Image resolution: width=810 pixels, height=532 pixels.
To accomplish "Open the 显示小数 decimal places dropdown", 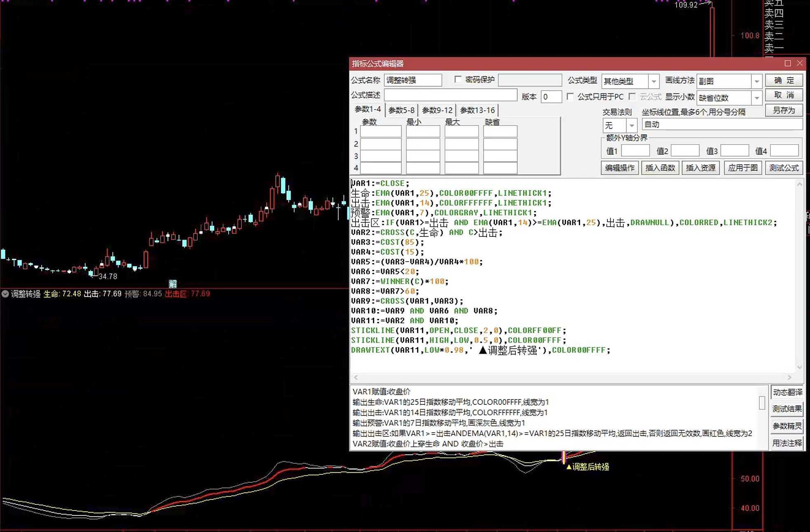I will [756, 98].
